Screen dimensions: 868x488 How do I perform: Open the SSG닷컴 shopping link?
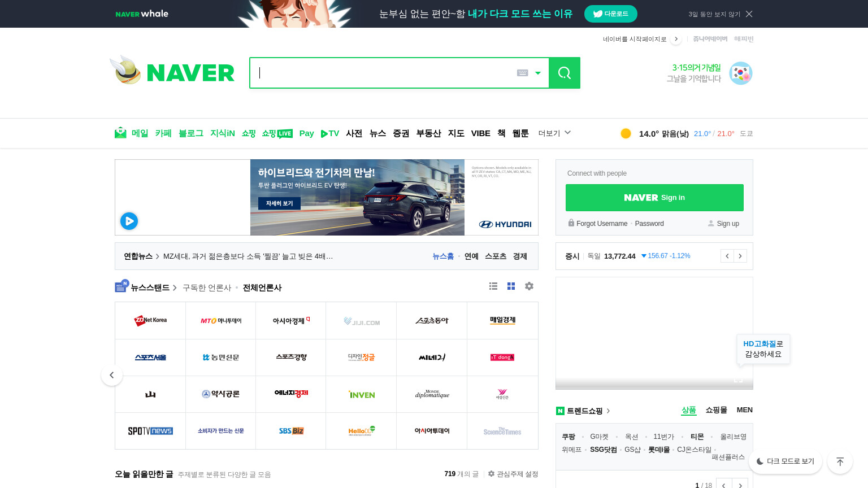coord(604,450)
